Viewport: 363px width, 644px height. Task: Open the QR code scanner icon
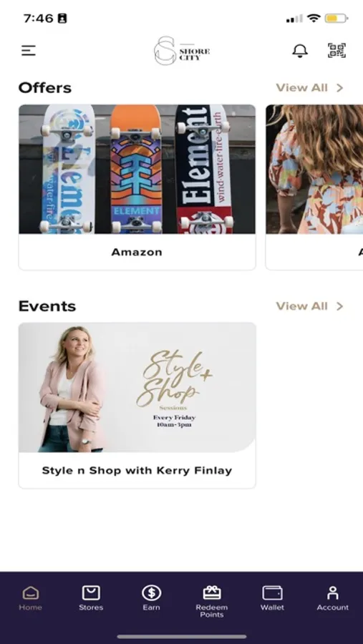point(337,51)
